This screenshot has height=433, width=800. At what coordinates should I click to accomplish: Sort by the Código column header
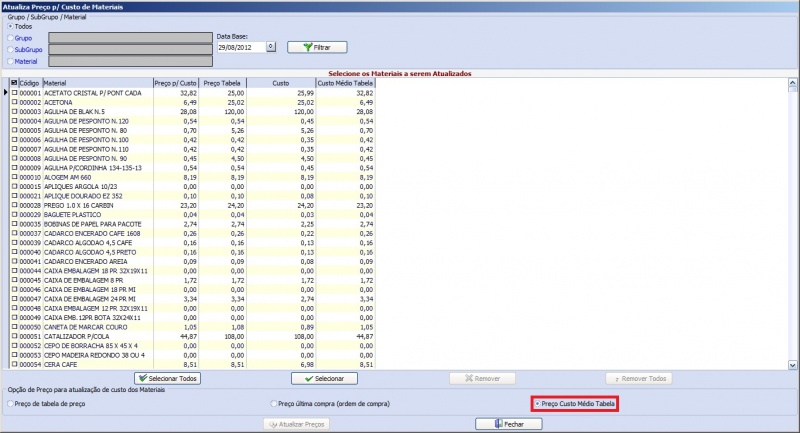[30, 83]
